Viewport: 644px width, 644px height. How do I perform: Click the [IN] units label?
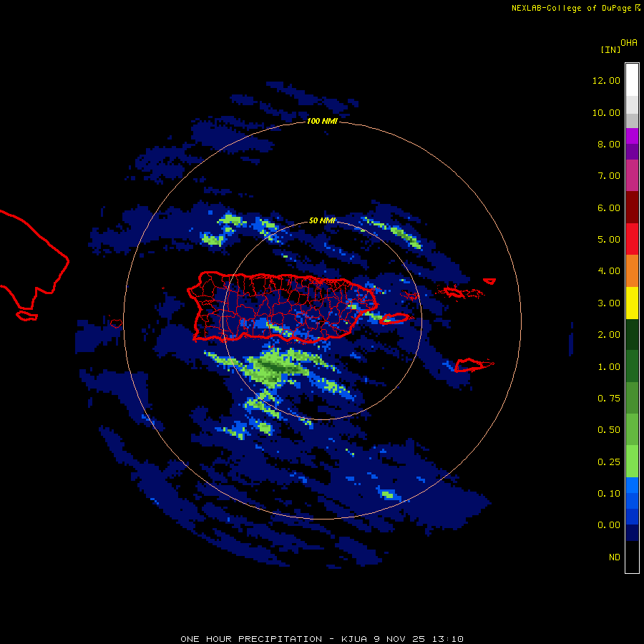(610, 50)
